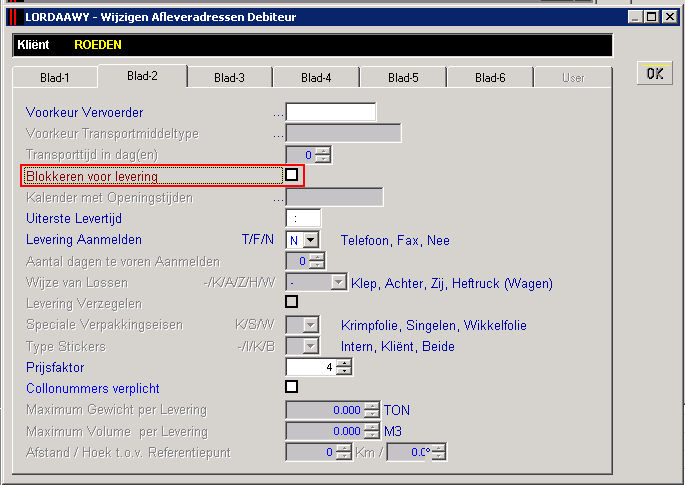
Task: Toggle the Levering Verzegelen checkbox
Action: tap(291, 301)
